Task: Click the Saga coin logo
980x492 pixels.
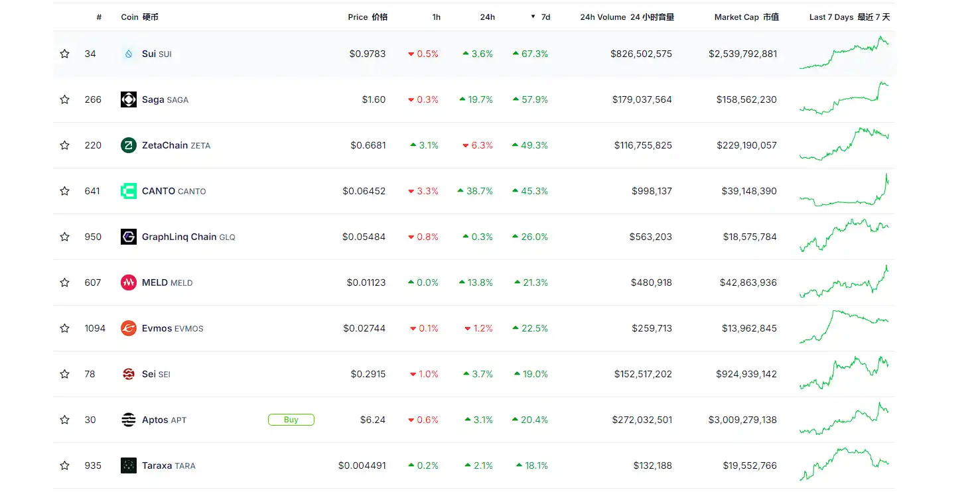Action: coord(128,99)
